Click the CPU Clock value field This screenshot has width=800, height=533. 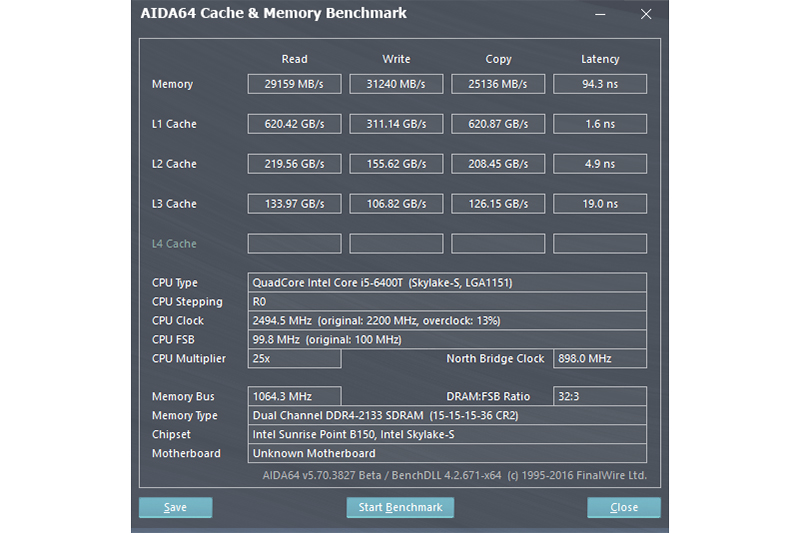pos(447,321)
